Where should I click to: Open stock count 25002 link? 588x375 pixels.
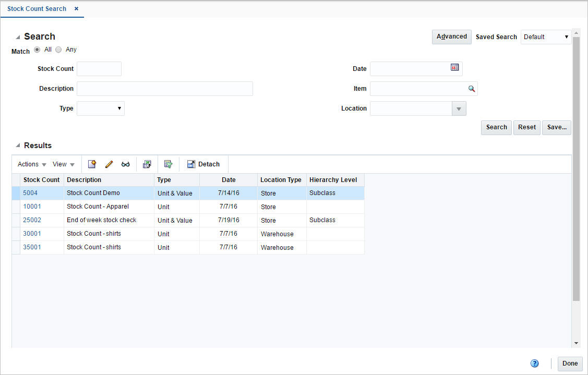[x=32, y=220]
